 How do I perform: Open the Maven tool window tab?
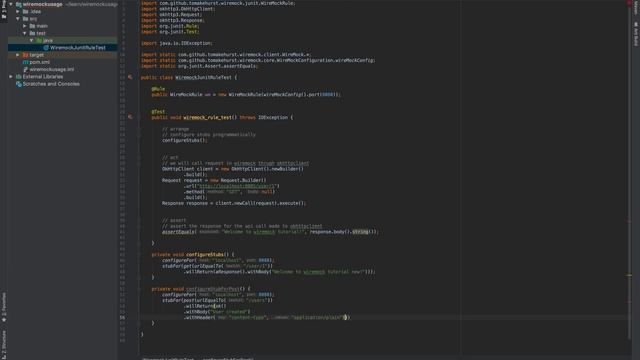[636, 7]
